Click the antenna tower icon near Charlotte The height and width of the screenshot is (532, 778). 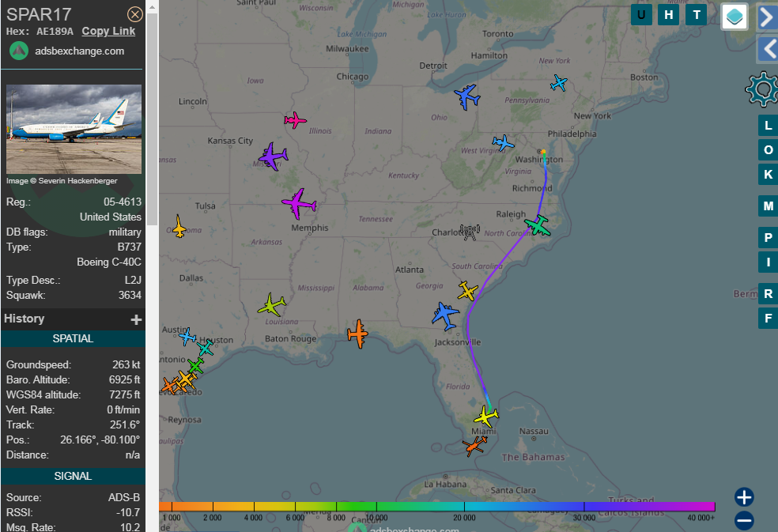[x=470, y=232]
